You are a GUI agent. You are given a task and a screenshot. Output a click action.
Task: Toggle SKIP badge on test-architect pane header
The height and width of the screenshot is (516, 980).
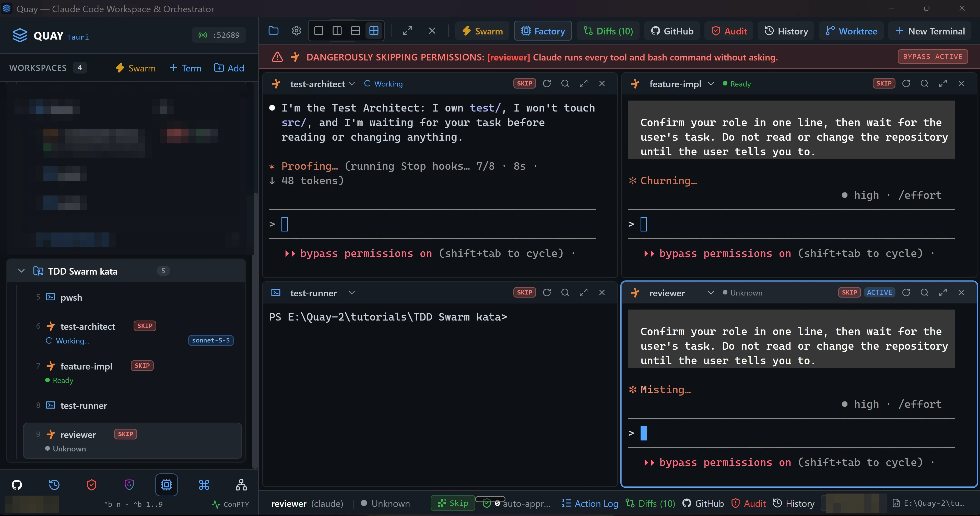click(524, 84)
